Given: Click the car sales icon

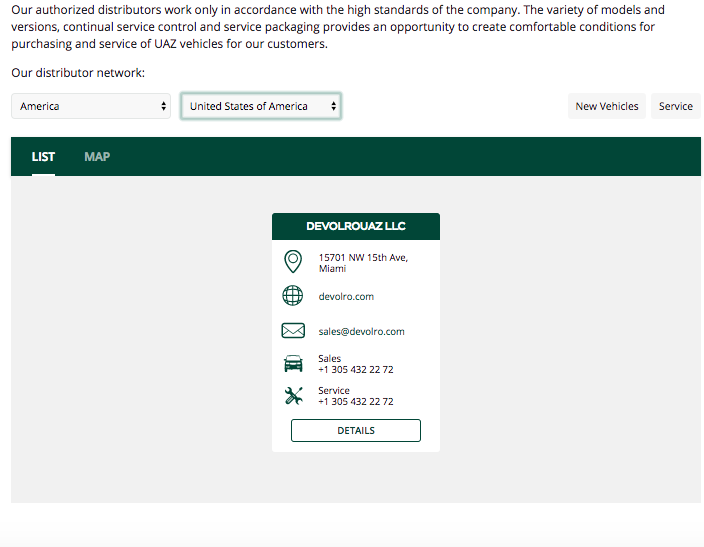Looking at the screenshot, I should [293, 364].
